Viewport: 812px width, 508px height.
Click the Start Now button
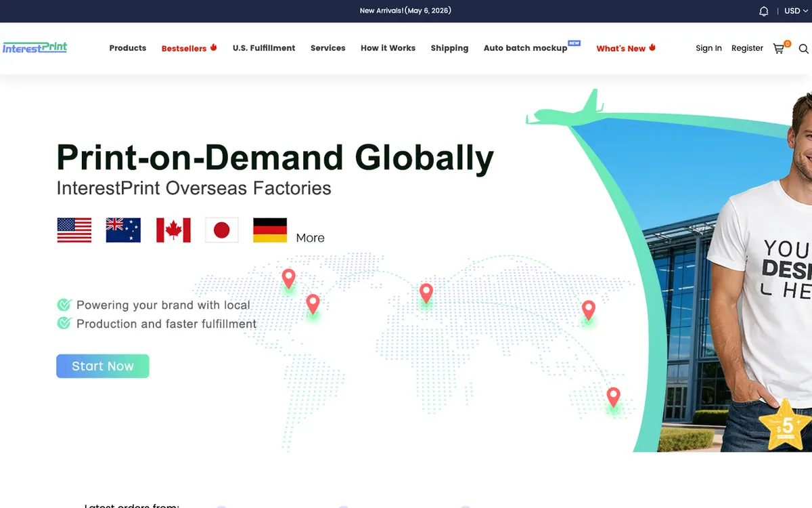click(x=103, y=366)
